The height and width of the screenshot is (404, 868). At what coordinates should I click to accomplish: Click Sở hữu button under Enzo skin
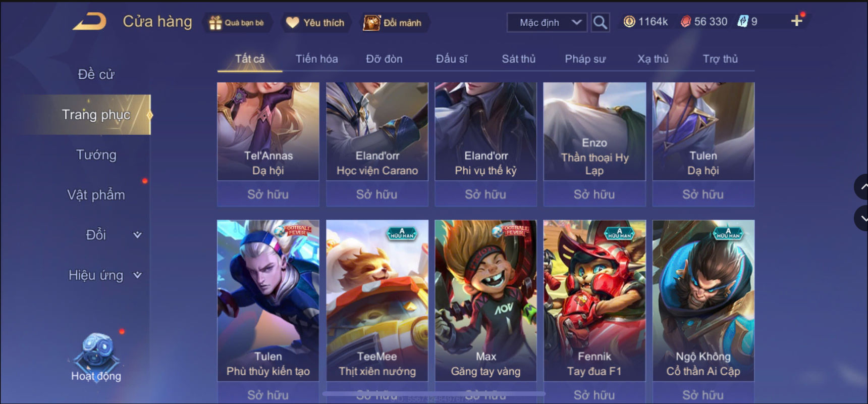click(594, 194)
